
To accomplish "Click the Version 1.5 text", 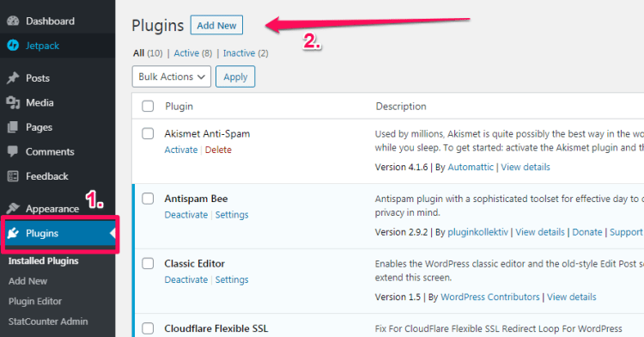I will click(398, 297).
